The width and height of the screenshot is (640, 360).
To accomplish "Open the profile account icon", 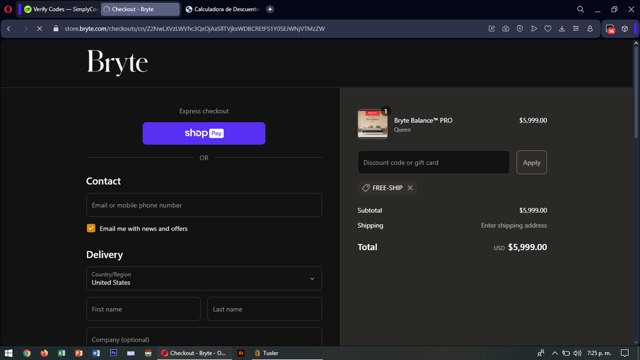I will (590, 29).
